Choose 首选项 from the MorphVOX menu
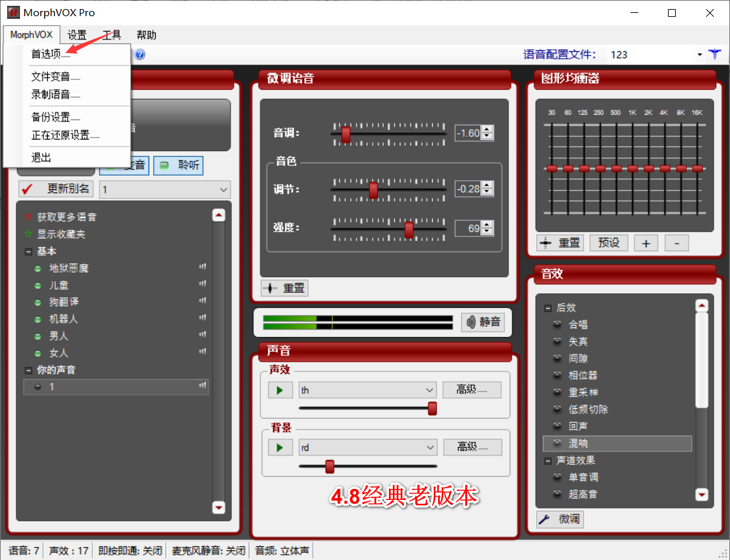The width and height of the screenshot is (730, 560). 46,54
